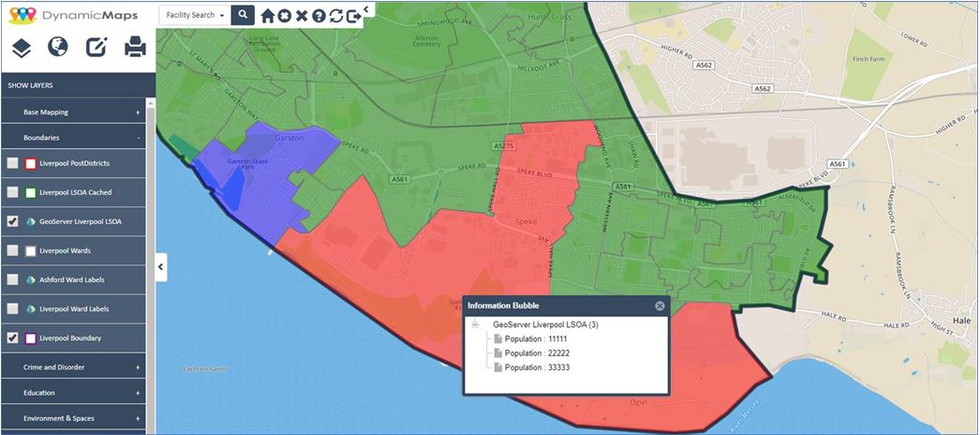Click the GeoServer Liverpool LSOA globe icon
The height and width of the screenshot is (435, 980).
point(31,222)
